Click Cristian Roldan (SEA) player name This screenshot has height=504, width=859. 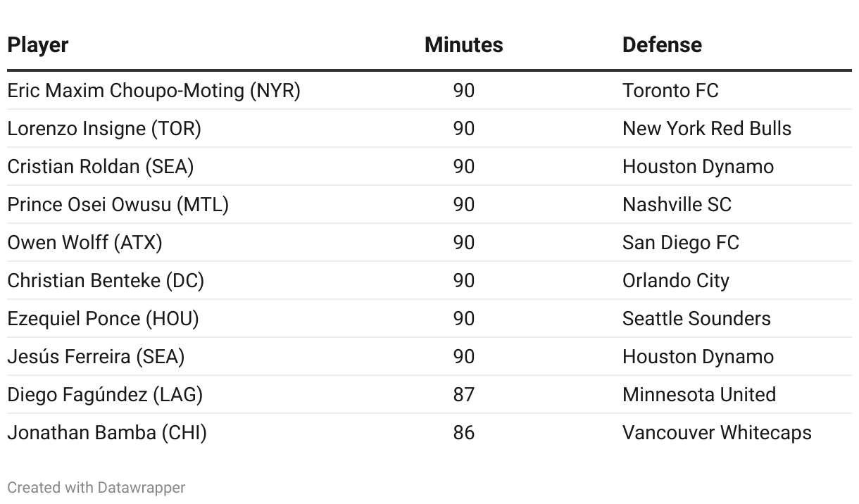tap(101, 167)
